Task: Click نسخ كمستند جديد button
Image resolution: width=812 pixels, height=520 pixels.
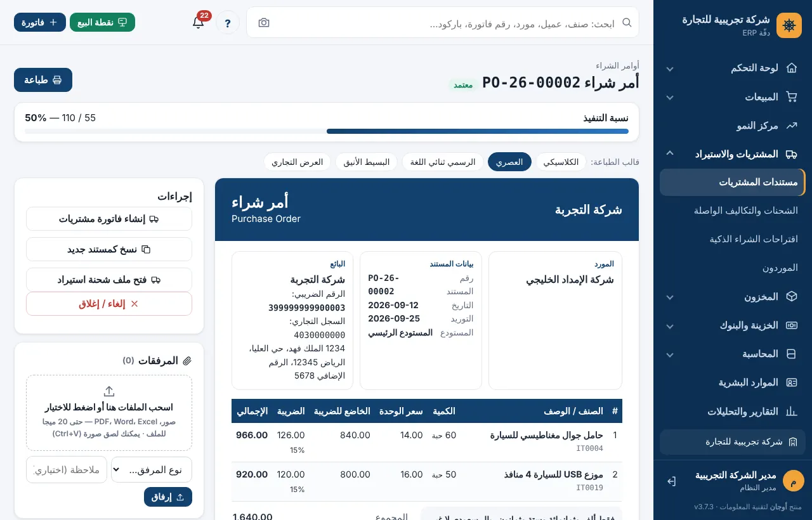Action: click(x=109, y=249)
